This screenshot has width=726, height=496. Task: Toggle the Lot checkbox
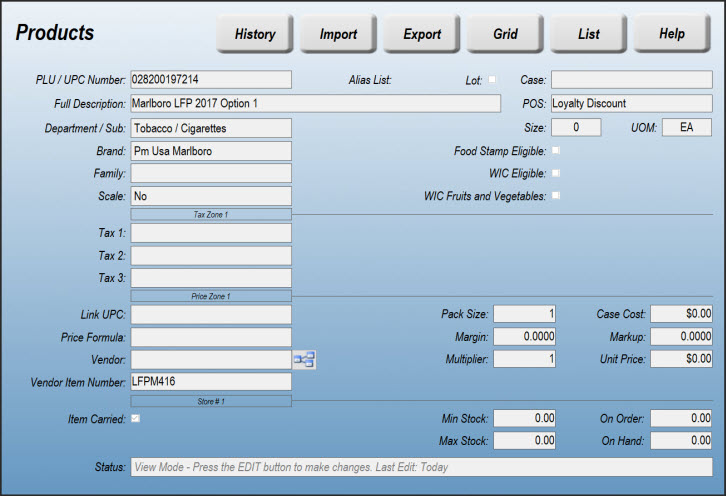[492, 79]
